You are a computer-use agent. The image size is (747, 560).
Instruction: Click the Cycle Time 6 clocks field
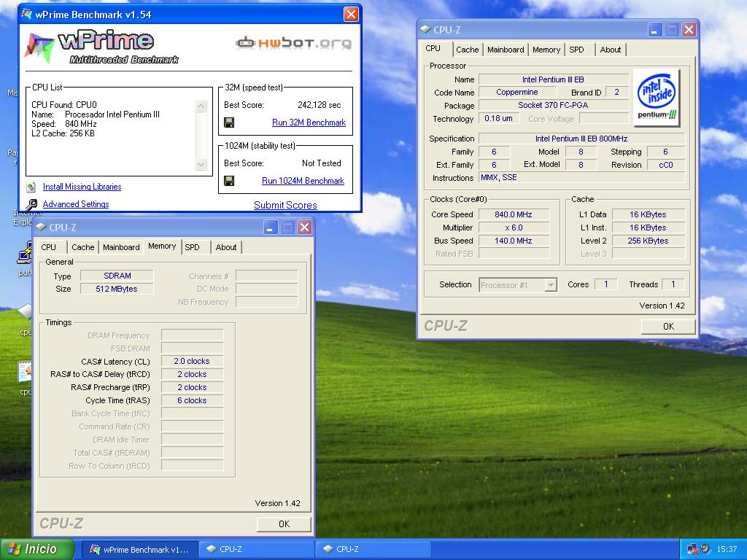(x=192, y=400)
